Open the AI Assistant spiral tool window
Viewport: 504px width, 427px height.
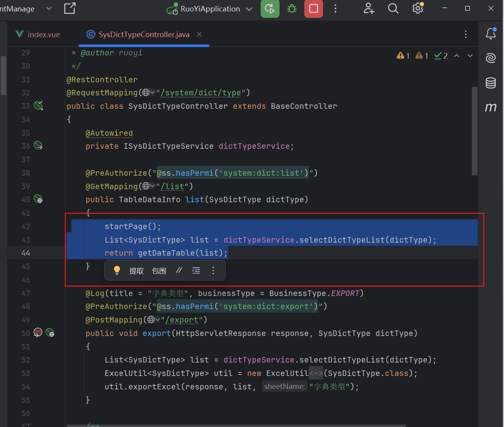point(491,58)
